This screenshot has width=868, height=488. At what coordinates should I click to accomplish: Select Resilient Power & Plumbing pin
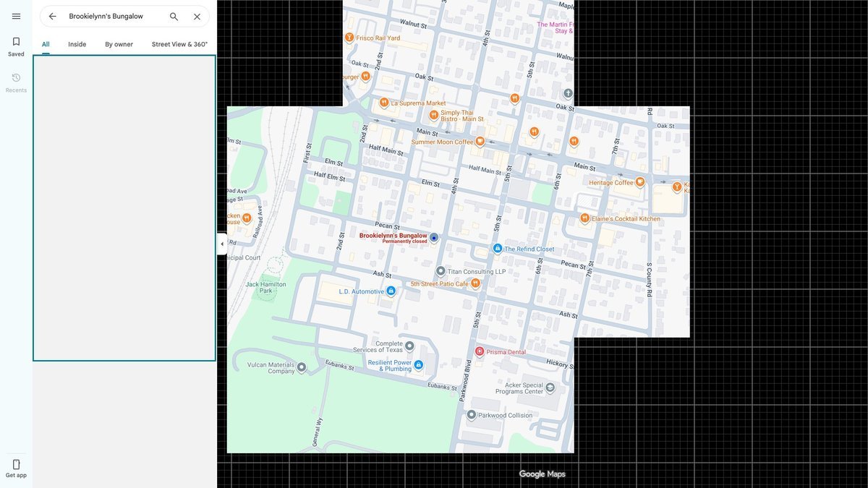[x=418, y=365]
